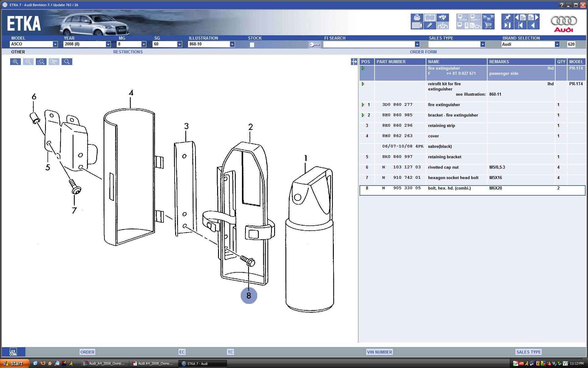Expand the retrofit kit row green arrow
The height and width of the screenshot is (368, 588).
pyautogui.click(x=363, y=84)
